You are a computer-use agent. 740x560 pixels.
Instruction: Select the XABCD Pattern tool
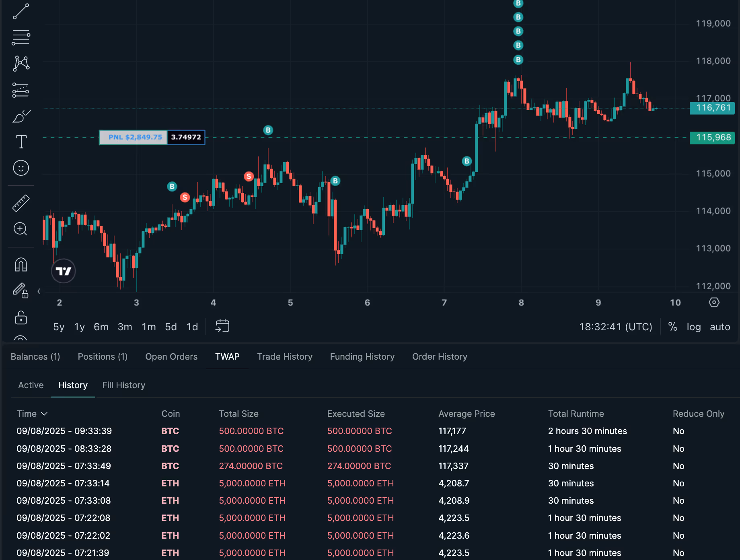point(21,64)
